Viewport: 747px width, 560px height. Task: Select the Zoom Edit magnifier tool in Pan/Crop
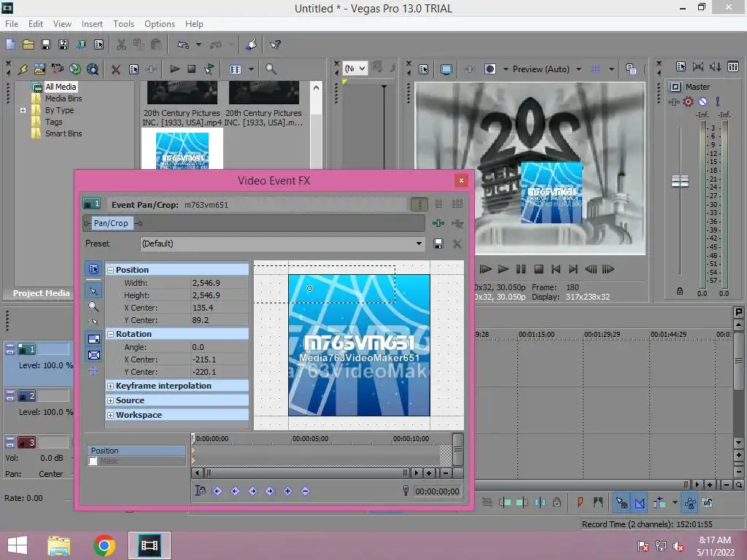click(x=93, y=306)
